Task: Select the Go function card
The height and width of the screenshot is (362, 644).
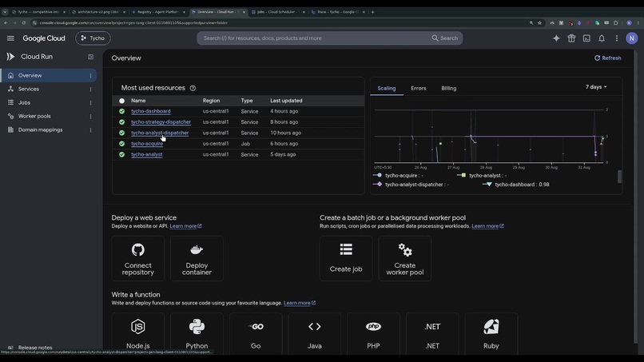Action: (x=256, y=334)
